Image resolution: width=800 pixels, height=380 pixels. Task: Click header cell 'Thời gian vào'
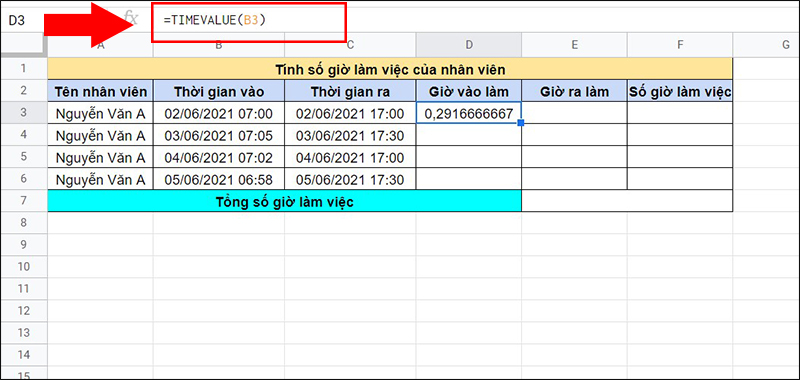click(x=219, y=91)
